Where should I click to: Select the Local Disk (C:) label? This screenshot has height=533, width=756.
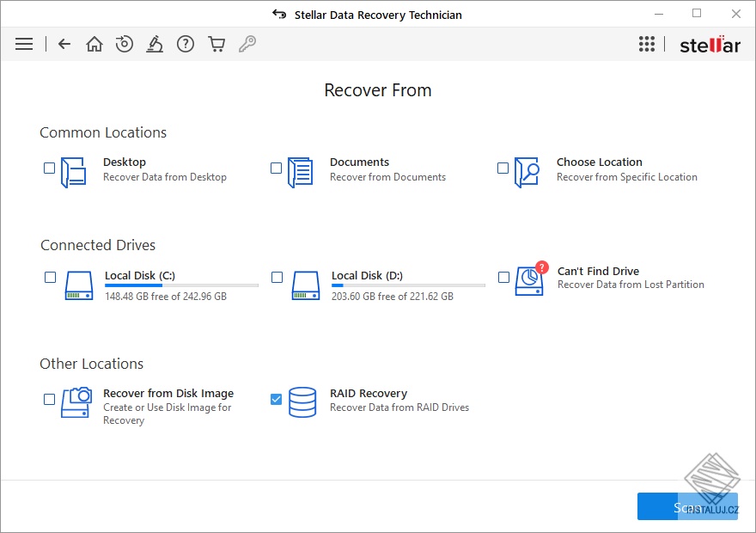tap(140, 275)
